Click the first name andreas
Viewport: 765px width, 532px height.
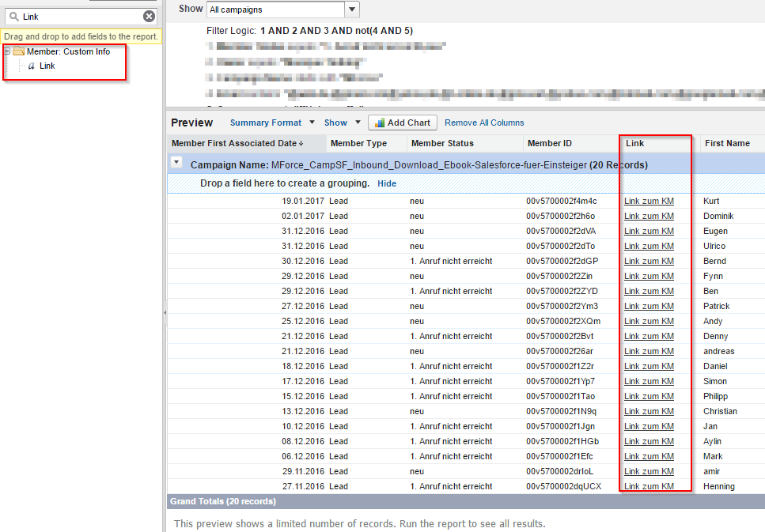point(718,351)
